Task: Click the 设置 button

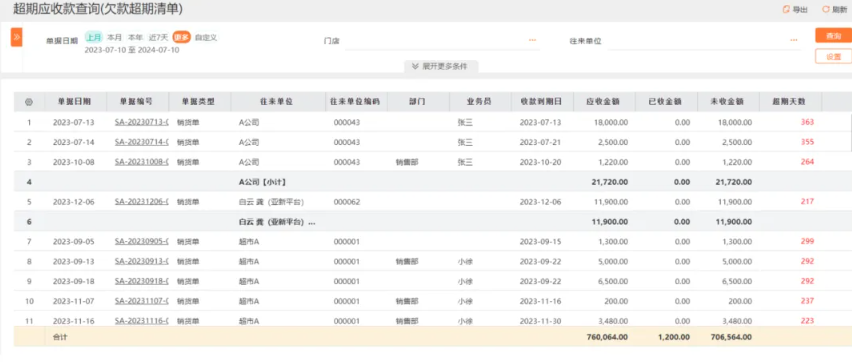Action: pyautogui.click(x=833, y=57)
